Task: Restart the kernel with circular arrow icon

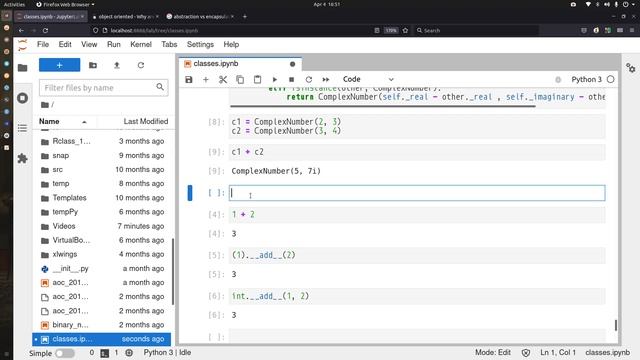Action: [x=309, y=80]
